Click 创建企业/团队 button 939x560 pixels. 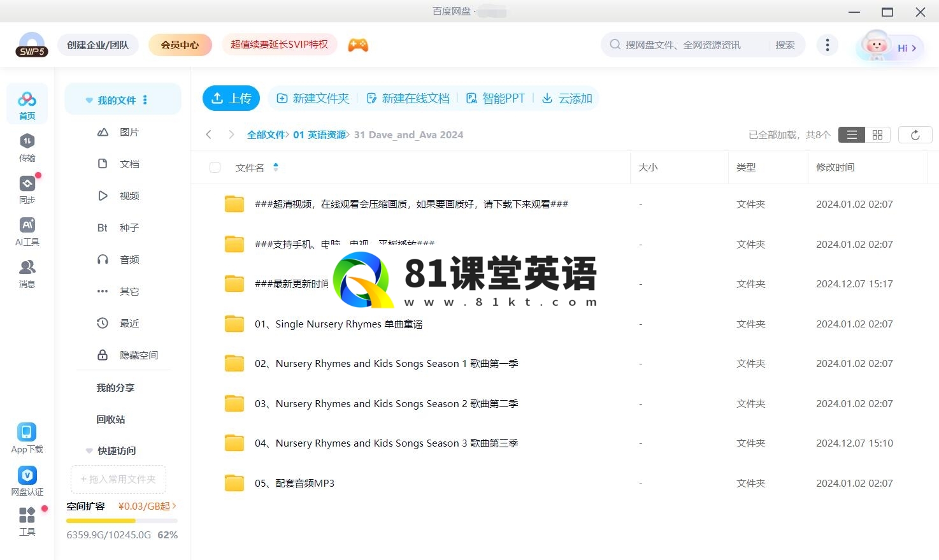point(98,45)
